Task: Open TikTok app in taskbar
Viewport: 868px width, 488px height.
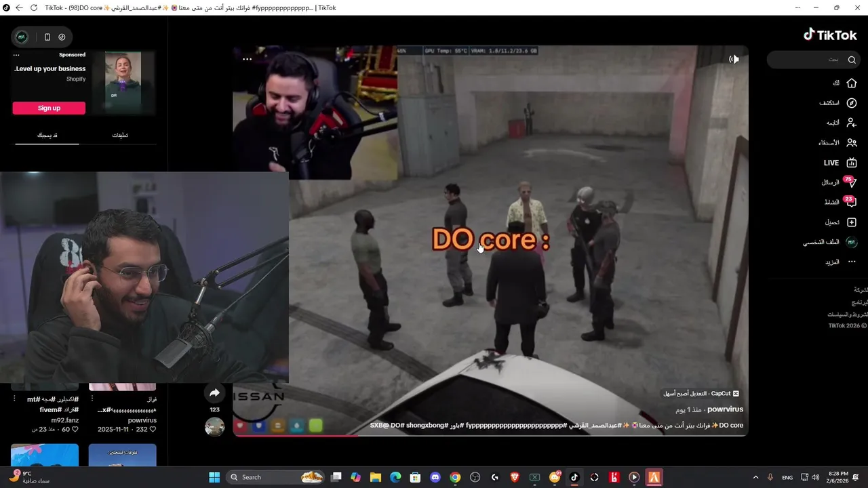Action: pyautogui.click(x=574, y=477)
